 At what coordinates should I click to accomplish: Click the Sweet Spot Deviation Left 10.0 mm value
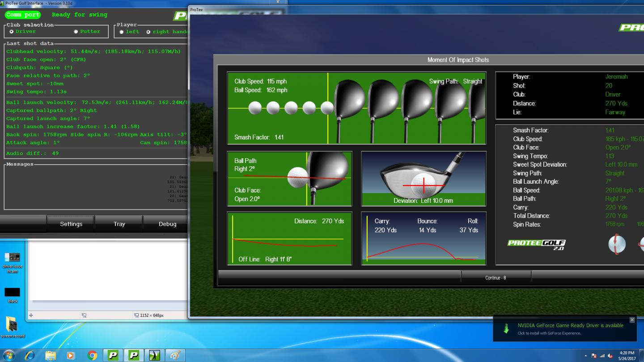tap(621, 164)
